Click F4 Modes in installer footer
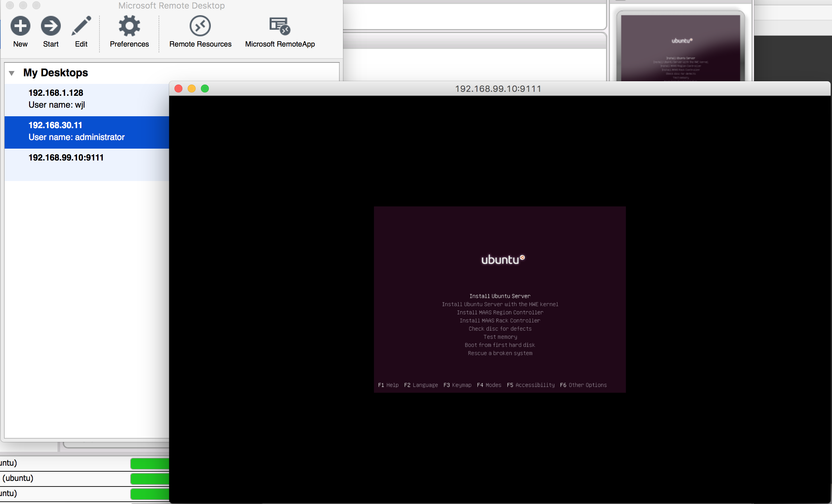The image size is (832, 504). 489,385
